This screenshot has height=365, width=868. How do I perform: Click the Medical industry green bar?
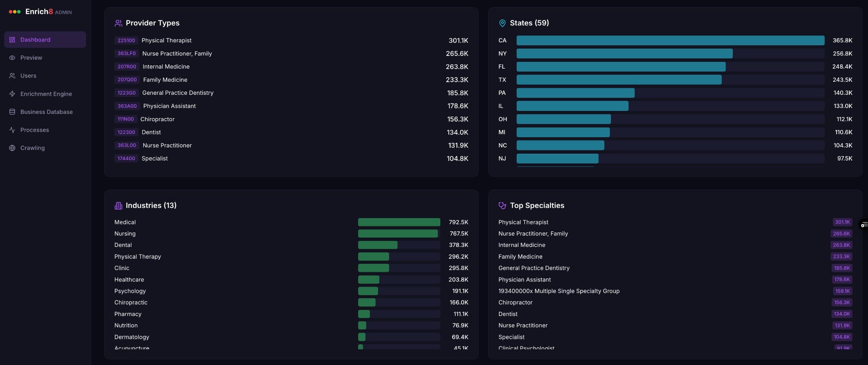(399, 222)
